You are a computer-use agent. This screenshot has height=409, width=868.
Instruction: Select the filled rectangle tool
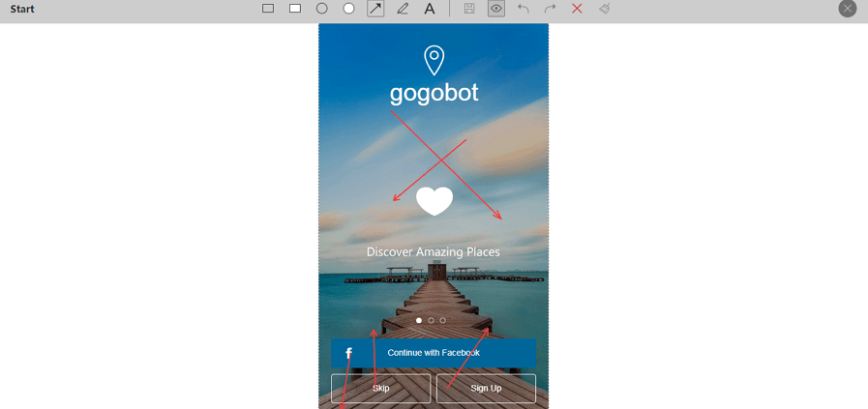295,9
